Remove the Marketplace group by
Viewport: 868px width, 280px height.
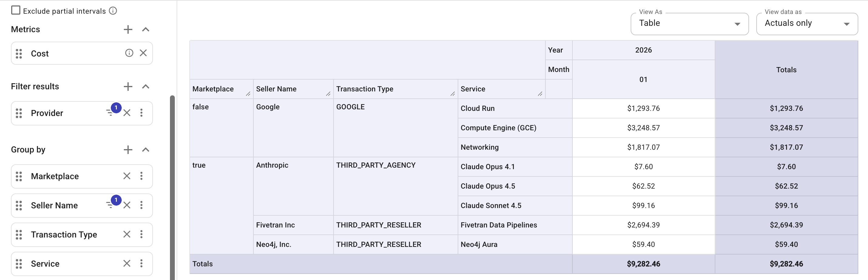[x=127, y=176]
